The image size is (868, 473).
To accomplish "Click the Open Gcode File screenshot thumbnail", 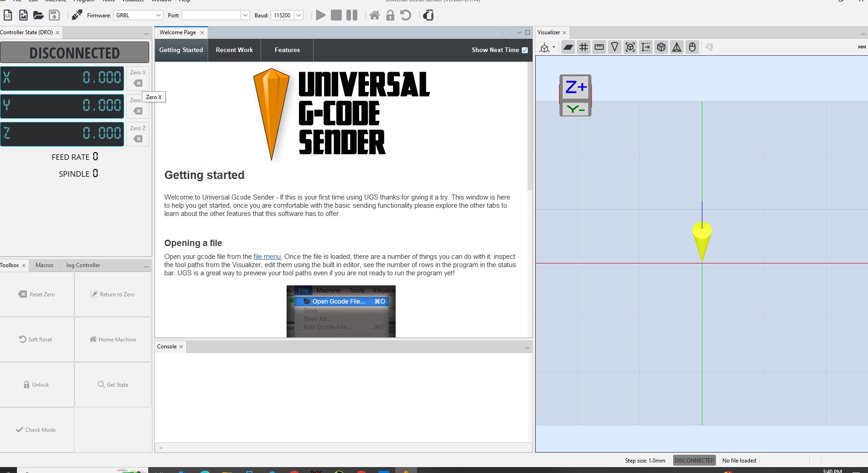I will [x=341, y=311].
